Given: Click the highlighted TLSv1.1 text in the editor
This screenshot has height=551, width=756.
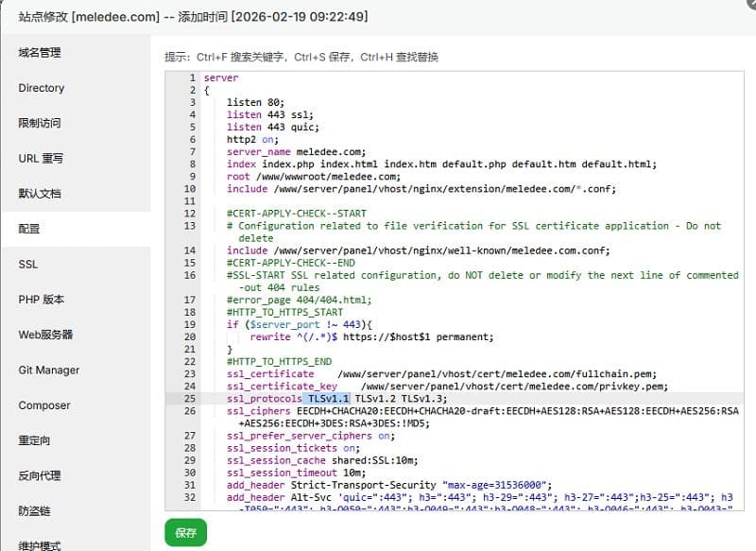Looking at the screenshot, I should 328,399.
